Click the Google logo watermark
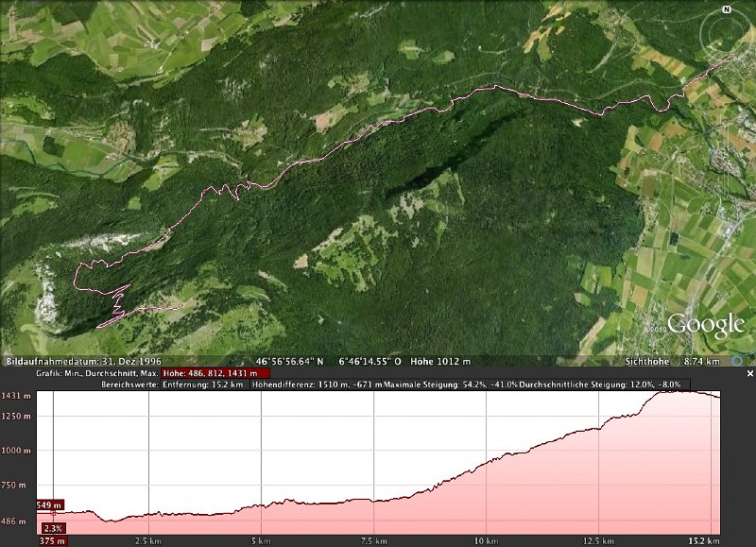Viewport: 756px width, 547px height. tap(706, 325)
